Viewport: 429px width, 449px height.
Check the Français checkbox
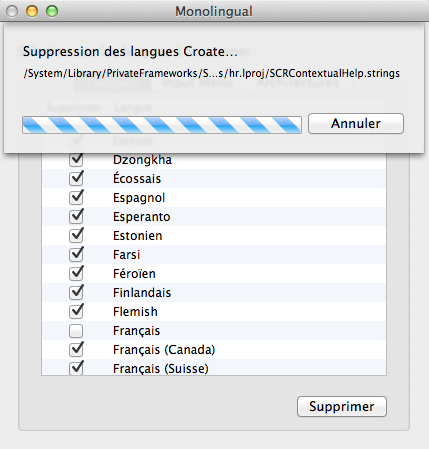click(76, 331)
